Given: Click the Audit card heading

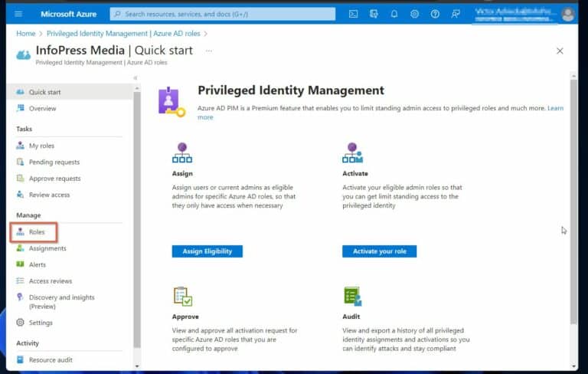Looking at the screenshot, I should 351,317.
